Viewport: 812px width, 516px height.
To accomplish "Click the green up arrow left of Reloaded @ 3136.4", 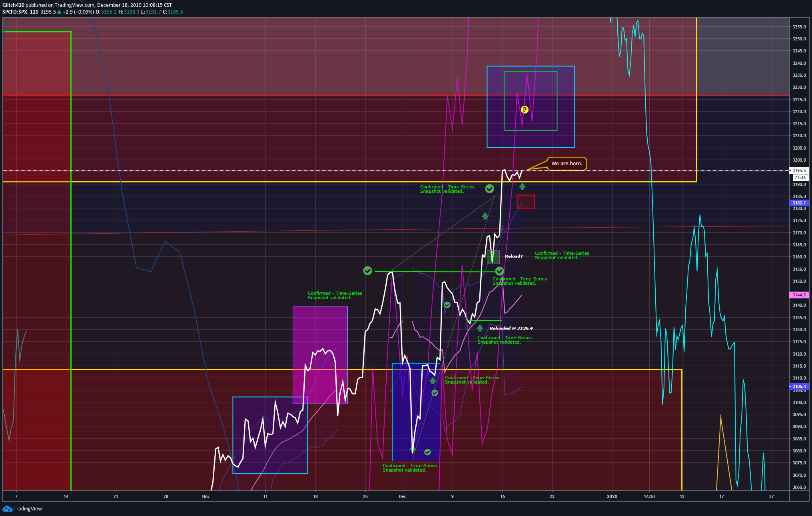I will 480,328.
